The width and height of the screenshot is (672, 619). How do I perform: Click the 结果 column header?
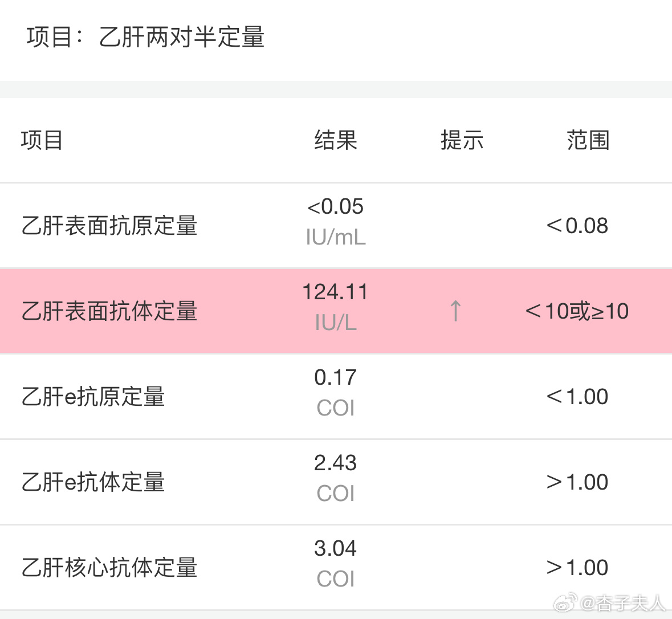point(336,140)
